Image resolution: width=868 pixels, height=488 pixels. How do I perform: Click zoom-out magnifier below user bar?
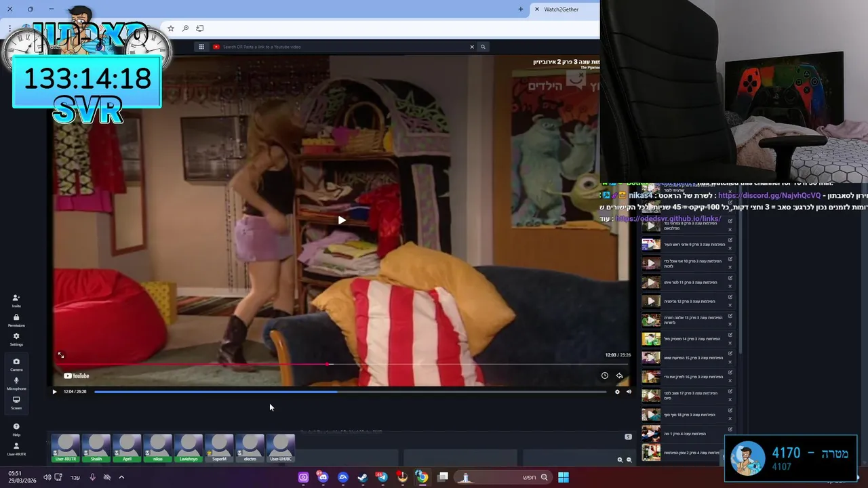[629, 460]
